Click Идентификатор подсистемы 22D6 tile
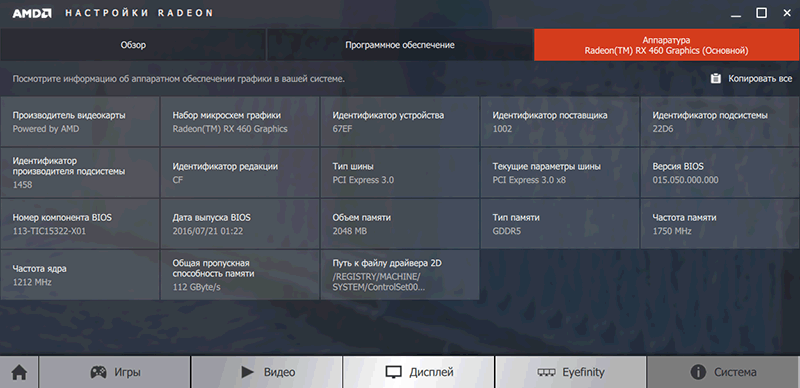 [x=720, y=122]
